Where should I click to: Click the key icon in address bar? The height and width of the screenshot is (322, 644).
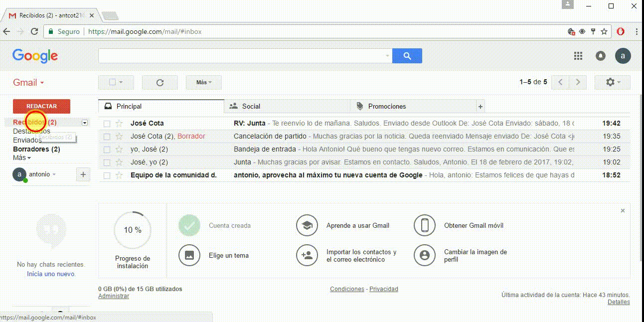click(x=593, y=31)
